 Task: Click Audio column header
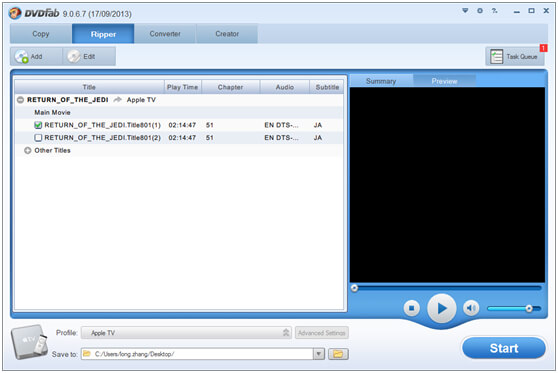point(285,87)
